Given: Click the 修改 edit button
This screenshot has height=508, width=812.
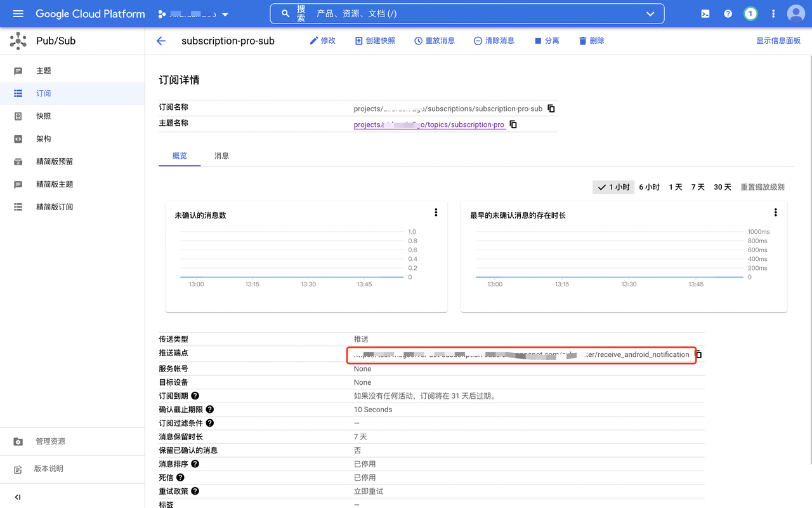Looking at the screenshot, I should (x=322, y=41).
